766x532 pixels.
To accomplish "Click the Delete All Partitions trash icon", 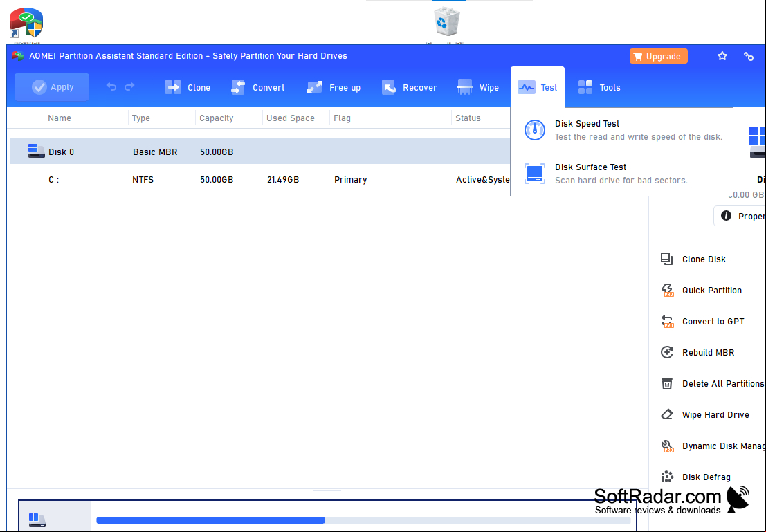I will pyautogui.click(x=667, y=383).
